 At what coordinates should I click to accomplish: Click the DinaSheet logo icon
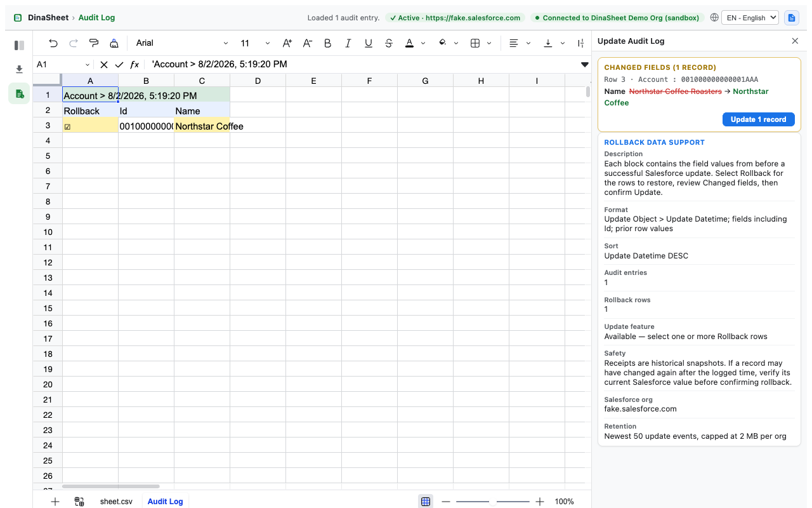coord(18,18)
